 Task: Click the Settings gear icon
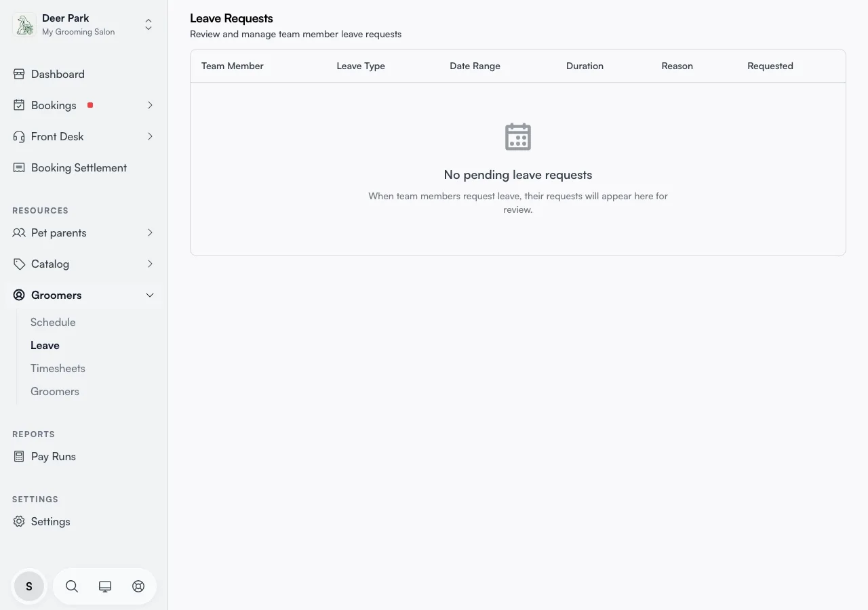tap(19, 521)
